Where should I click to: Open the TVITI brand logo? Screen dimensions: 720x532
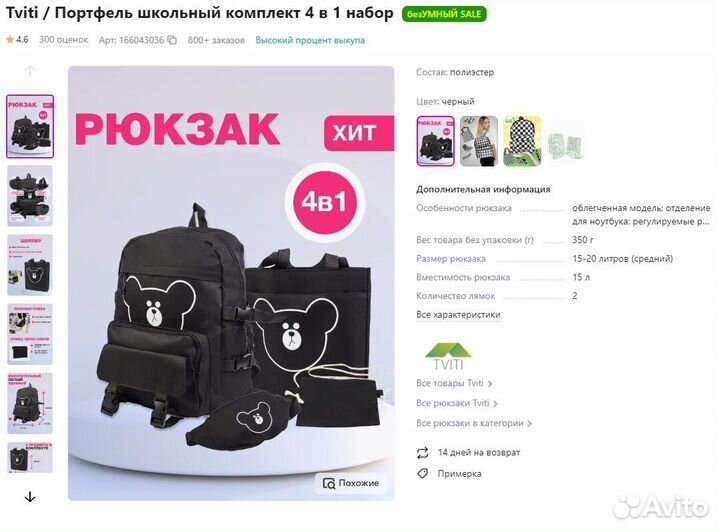[x=448, y=356]
